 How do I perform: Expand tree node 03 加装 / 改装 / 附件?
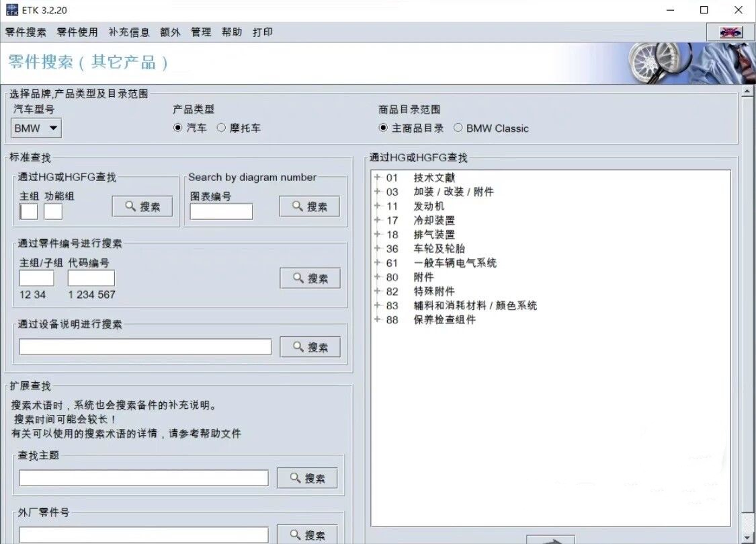pos(378,192)
